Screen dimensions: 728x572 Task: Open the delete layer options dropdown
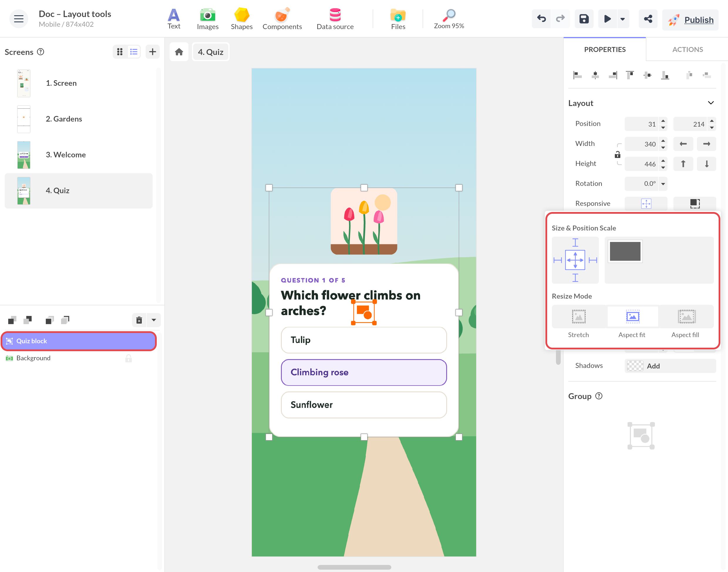coord(154,320)
